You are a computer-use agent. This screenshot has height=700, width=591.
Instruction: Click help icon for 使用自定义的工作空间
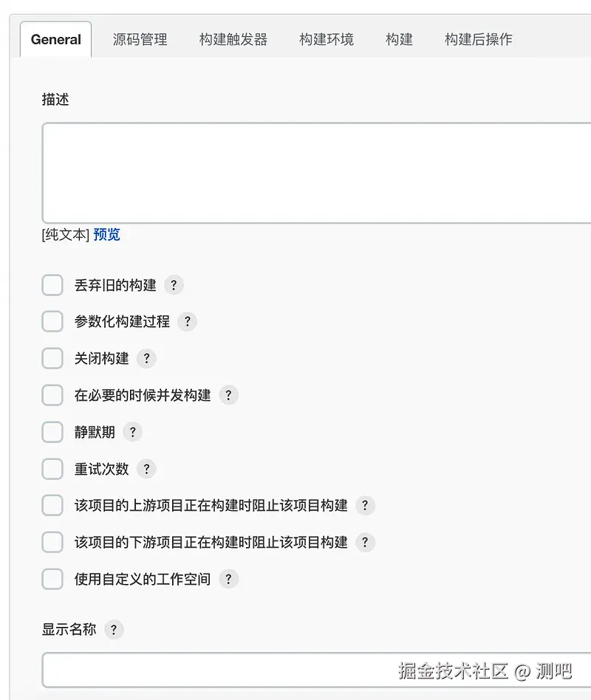(x=228, y=580)
